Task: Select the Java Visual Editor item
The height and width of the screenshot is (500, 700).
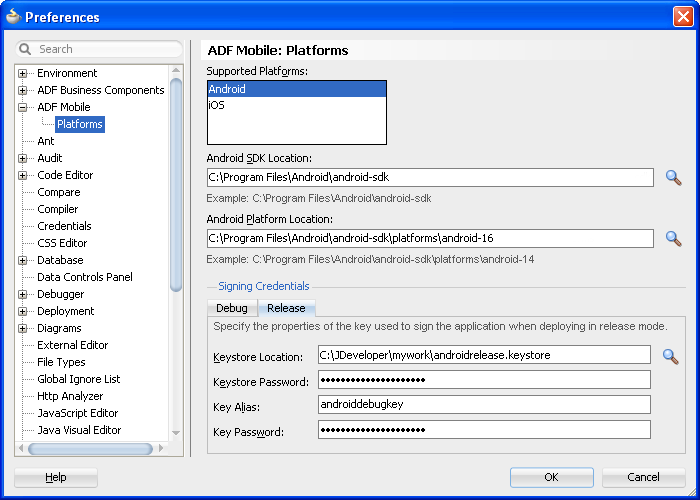Action: (79, 430)
